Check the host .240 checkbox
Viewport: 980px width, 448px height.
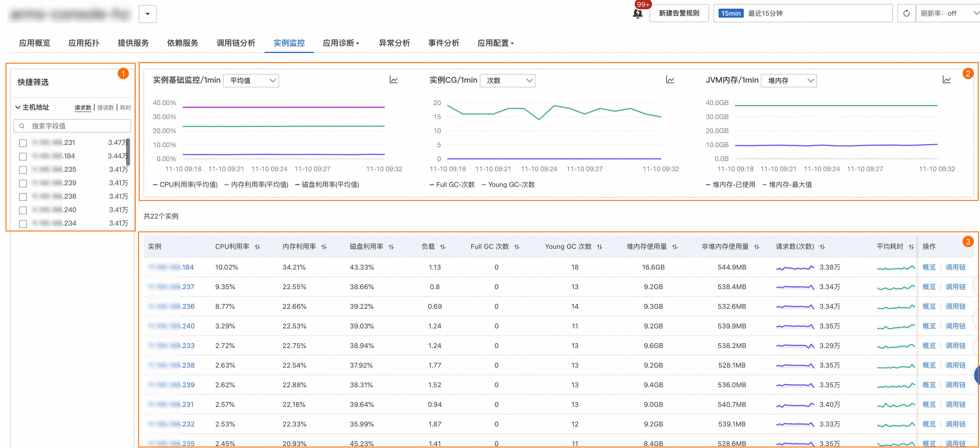pyautogui.click(x=23, y=210)
